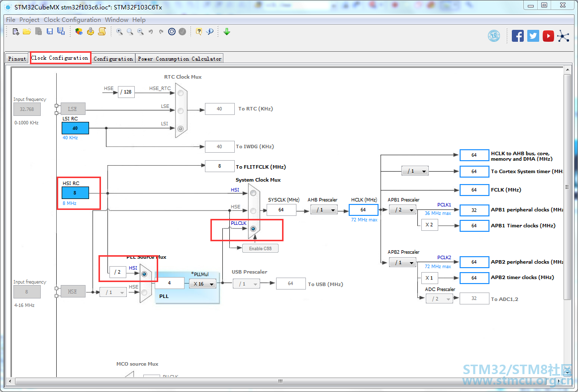Select HSE radio in RTC Clock Mux
Screen dimensions: 578x392
tap(181, 93)
